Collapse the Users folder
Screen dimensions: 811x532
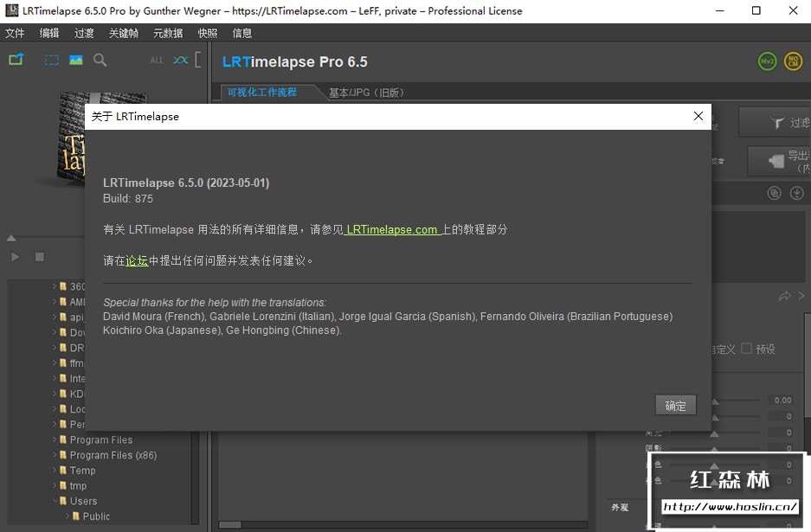point(55,501)
